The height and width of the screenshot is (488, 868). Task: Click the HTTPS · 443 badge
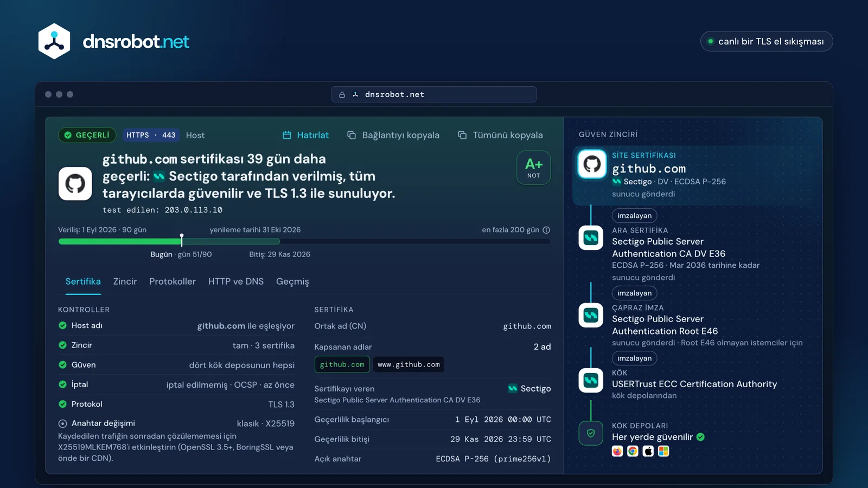click(151, 135)
